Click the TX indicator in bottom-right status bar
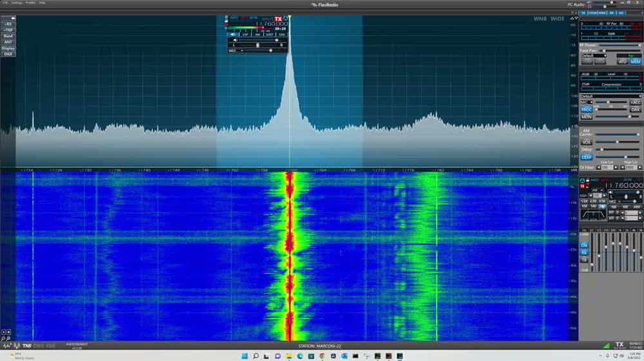This screenshot has width=644, height=361. [x=620, y=345]
